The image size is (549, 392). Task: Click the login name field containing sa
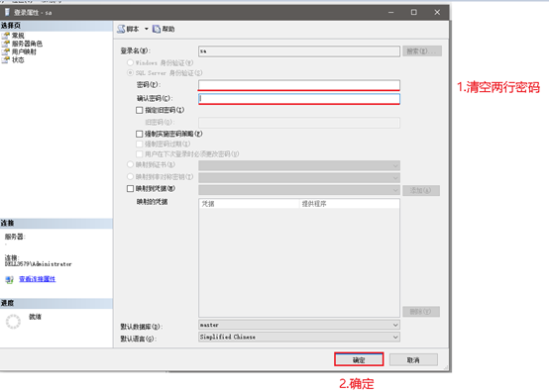(x=299, y=51)
